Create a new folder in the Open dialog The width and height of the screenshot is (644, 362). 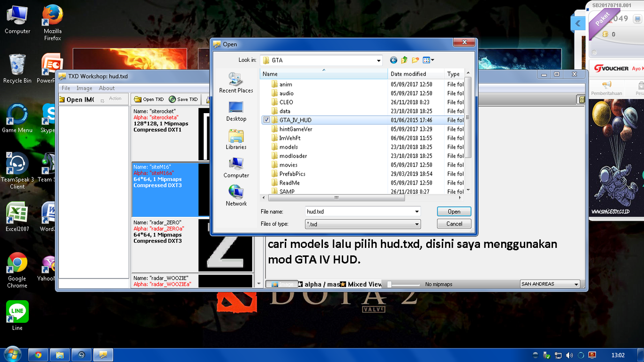pyautogui.click(x=415, y=60)
